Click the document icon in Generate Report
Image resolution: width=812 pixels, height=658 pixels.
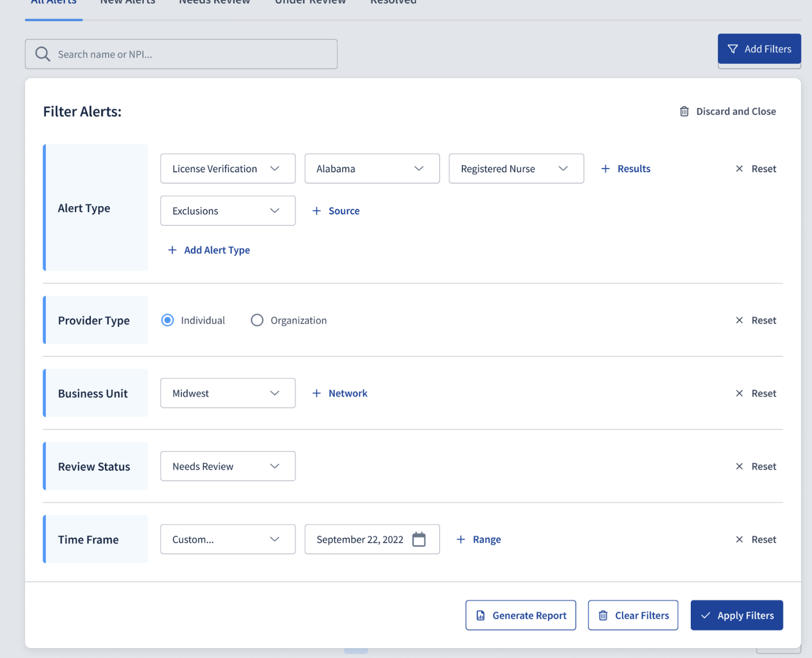coord(481,616)
